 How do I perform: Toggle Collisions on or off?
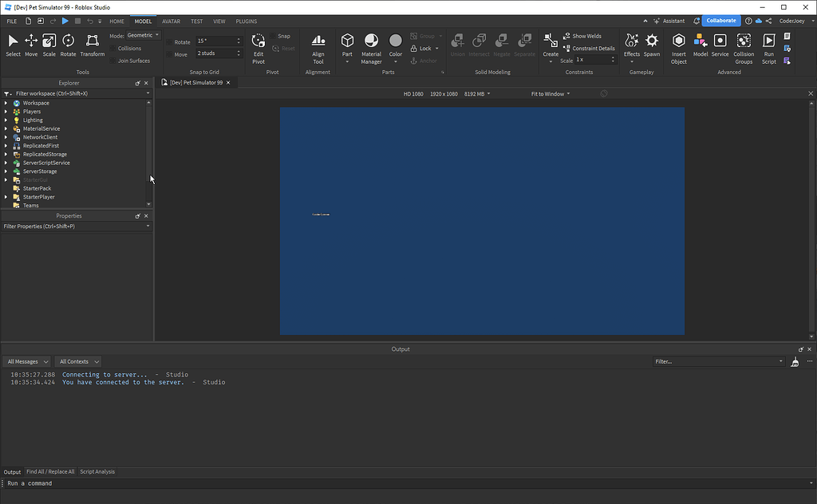click(129, 48)
